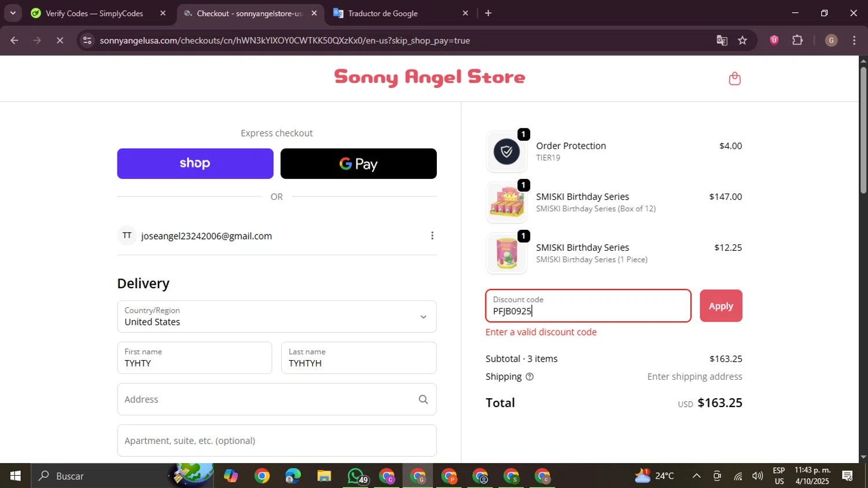
Task: Bookmark this page with the star icon
Action: tap(742, 41)
